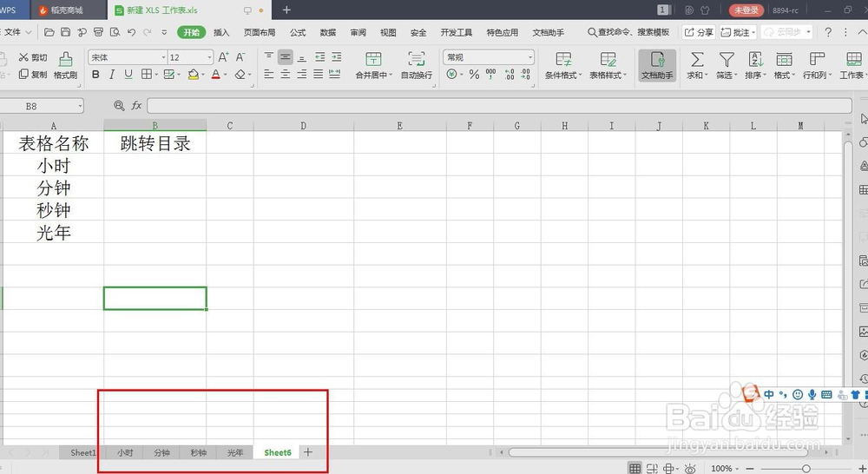The height and width of the screenshot is (474, 868).
Task: Open print preview from quick toolbar
Action: [x=115, y=32]
